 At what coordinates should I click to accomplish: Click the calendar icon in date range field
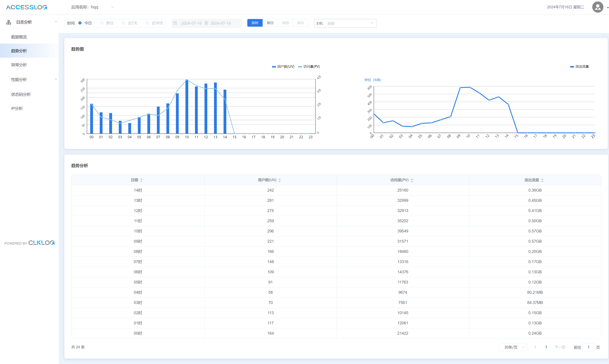(175, 23)
